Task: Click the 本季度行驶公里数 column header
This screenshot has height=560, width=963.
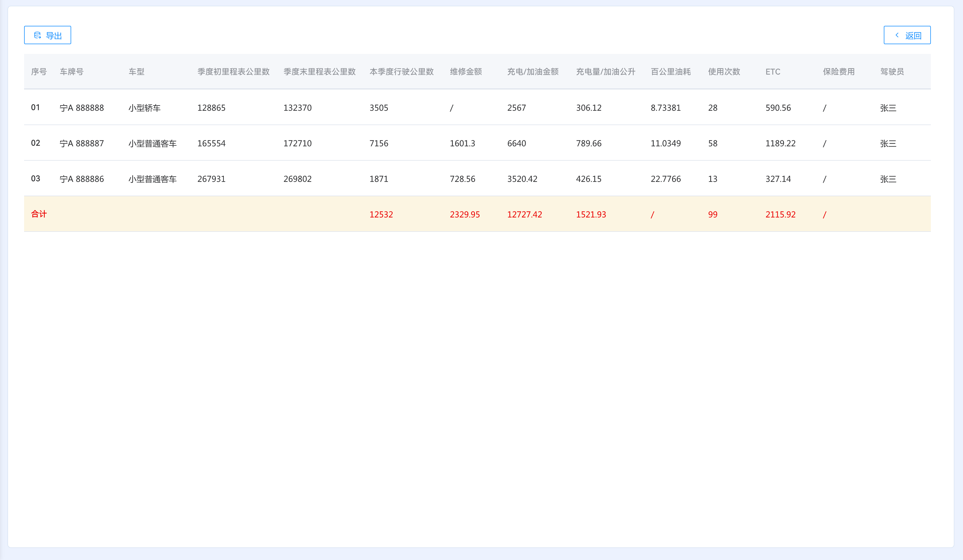Action: click(401, 72)
